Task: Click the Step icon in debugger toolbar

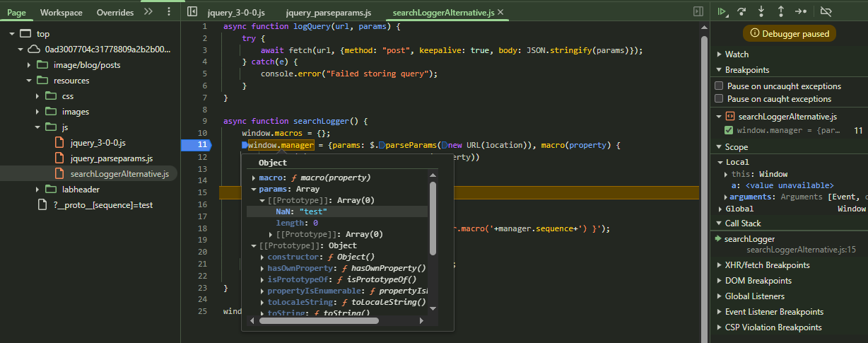Action: click(801, 11)
